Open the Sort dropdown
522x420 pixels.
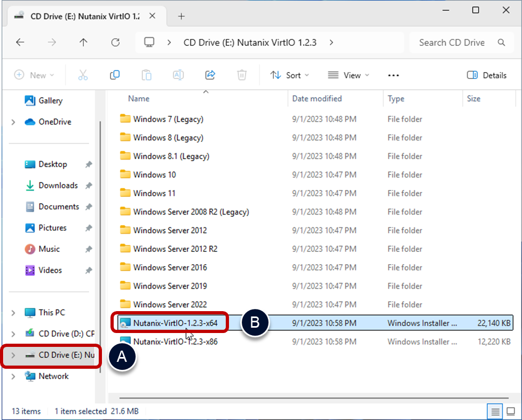(x=290, y=75)
